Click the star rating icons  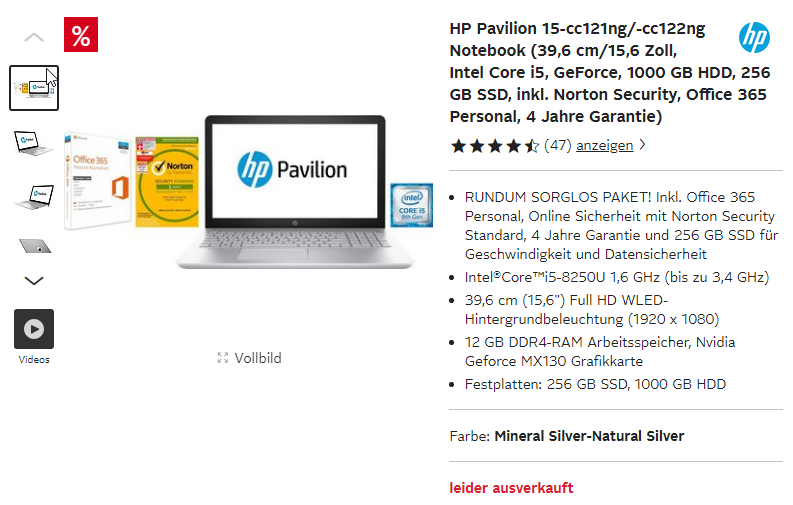click(495, 146)
